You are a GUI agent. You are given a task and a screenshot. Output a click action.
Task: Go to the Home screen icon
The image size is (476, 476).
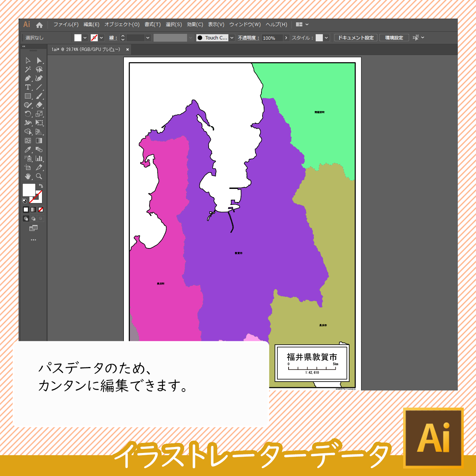pyautogui.click(x=39, y=25)
